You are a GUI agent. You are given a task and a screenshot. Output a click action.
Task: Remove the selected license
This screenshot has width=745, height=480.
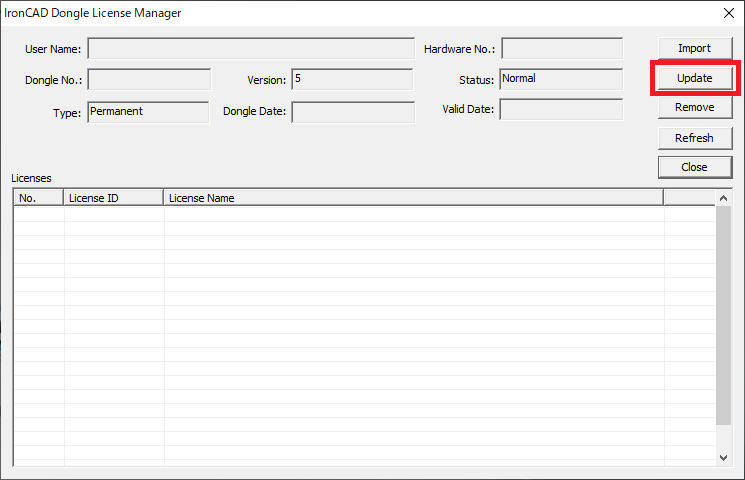(695, 108)
